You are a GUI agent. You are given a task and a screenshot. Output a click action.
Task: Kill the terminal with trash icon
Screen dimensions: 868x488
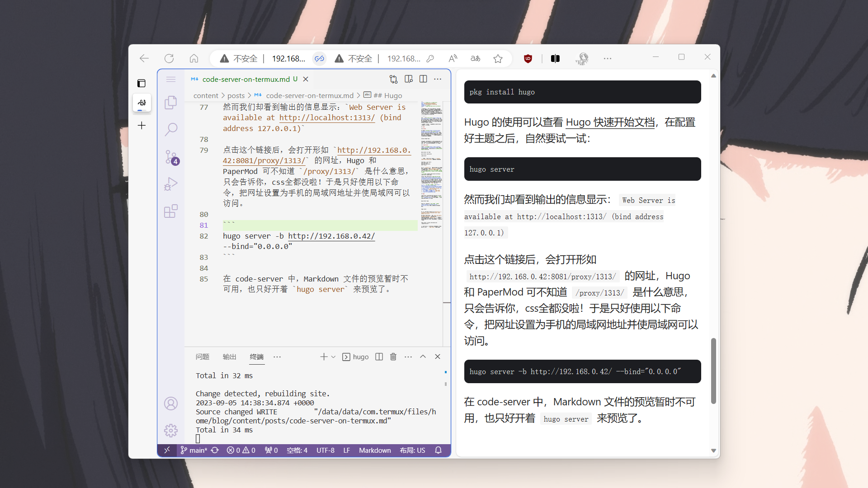[393, 357]
